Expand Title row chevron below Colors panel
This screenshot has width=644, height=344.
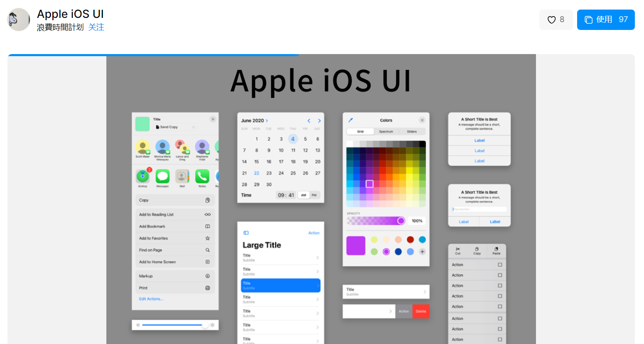(x=425, y=292)
